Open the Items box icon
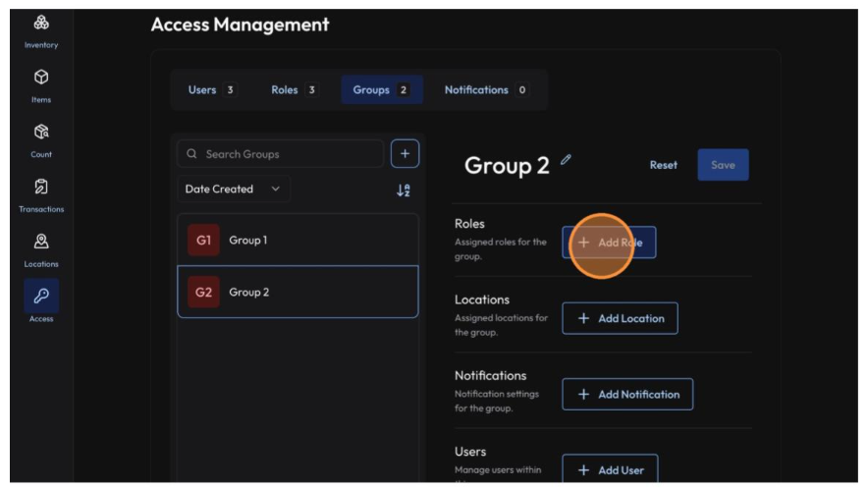Viewport: 868px width, 489px height. 41,77
